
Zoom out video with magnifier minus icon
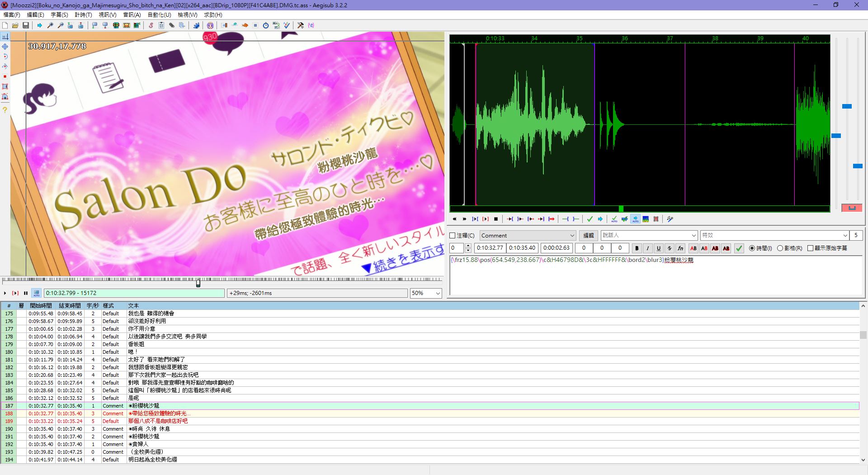click(x=61, y=25)
